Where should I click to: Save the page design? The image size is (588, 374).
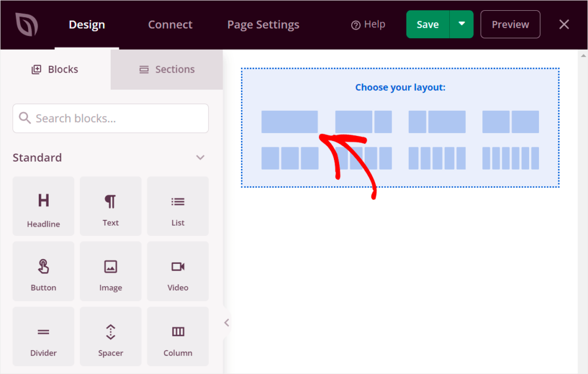tap(427, 24)
